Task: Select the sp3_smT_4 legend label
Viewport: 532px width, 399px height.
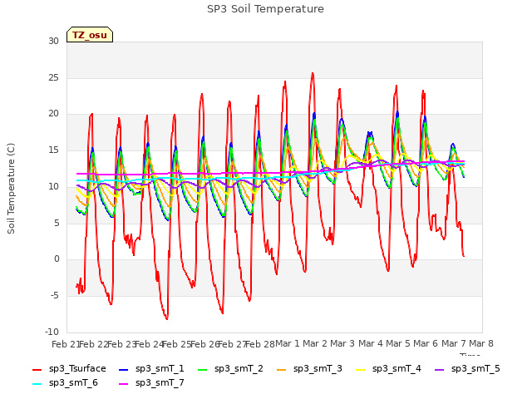Action: click(397, 369)
